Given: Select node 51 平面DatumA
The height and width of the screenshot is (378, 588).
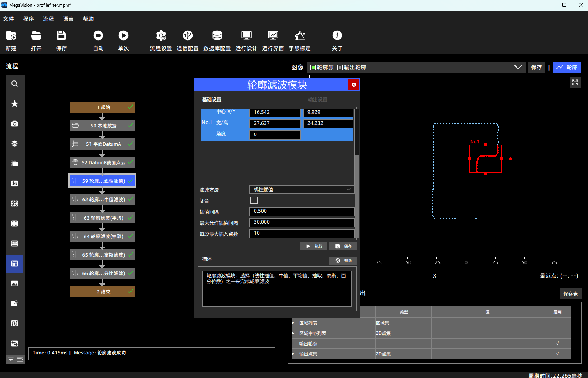Looking at the screenshot, I should click(x=102, y=144).
